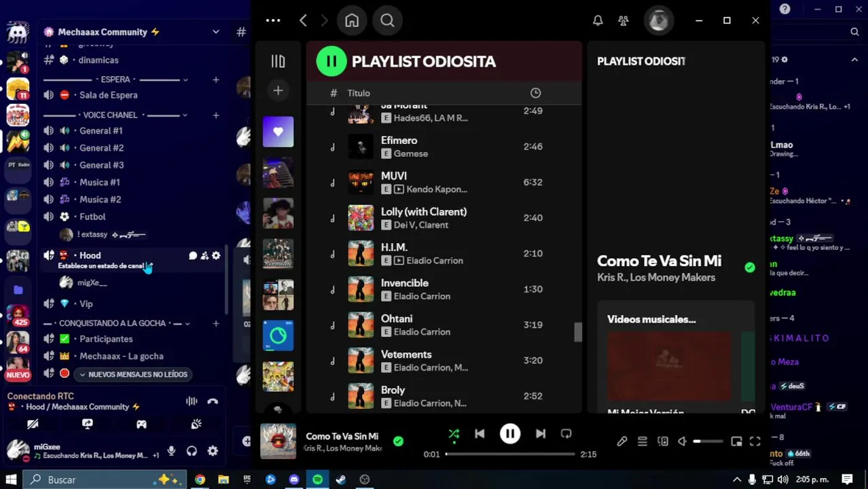Skip to previous track
This screenshot has height=489, width=868.
480,434
